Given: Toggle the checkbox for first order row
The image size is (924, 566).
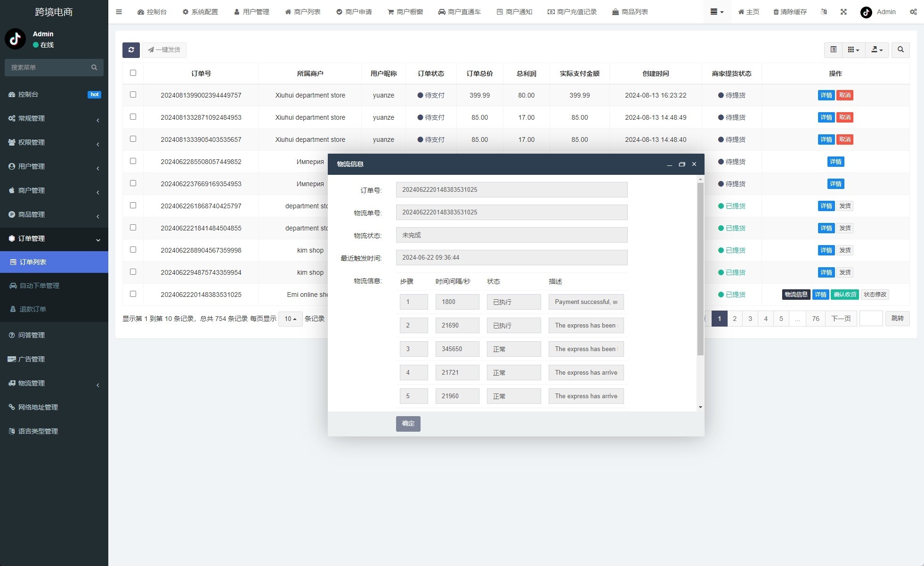Looking at the screenshot, I should [x=133, y=94].
